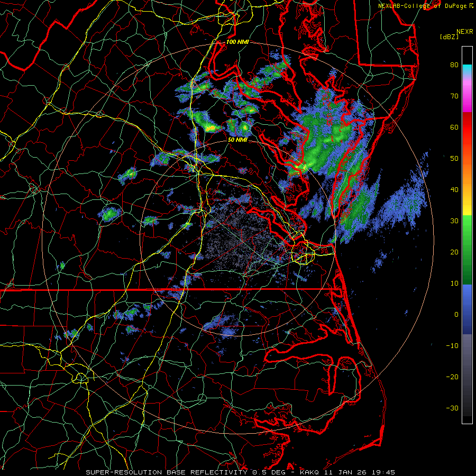The height and width of the screenshot is (476, 476).
Task: Click the 80 dBZ scale label
Action: [454, 65]
